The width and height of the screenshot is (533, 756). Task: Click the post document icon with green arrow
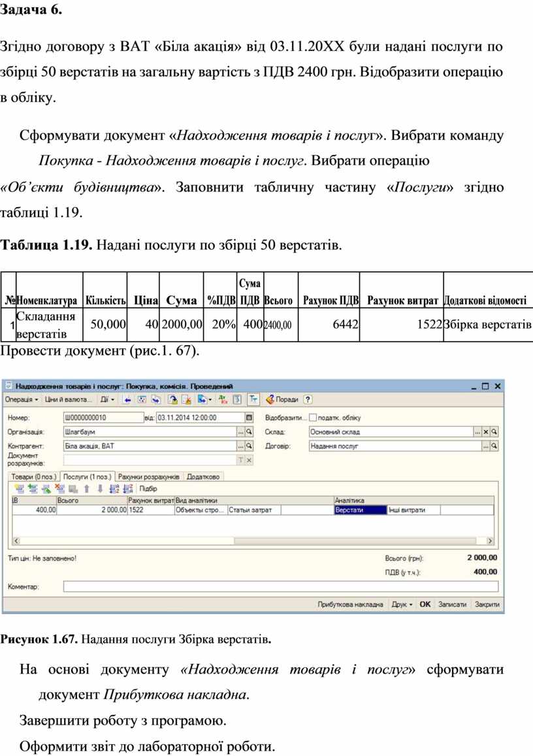tap(172, 400)
